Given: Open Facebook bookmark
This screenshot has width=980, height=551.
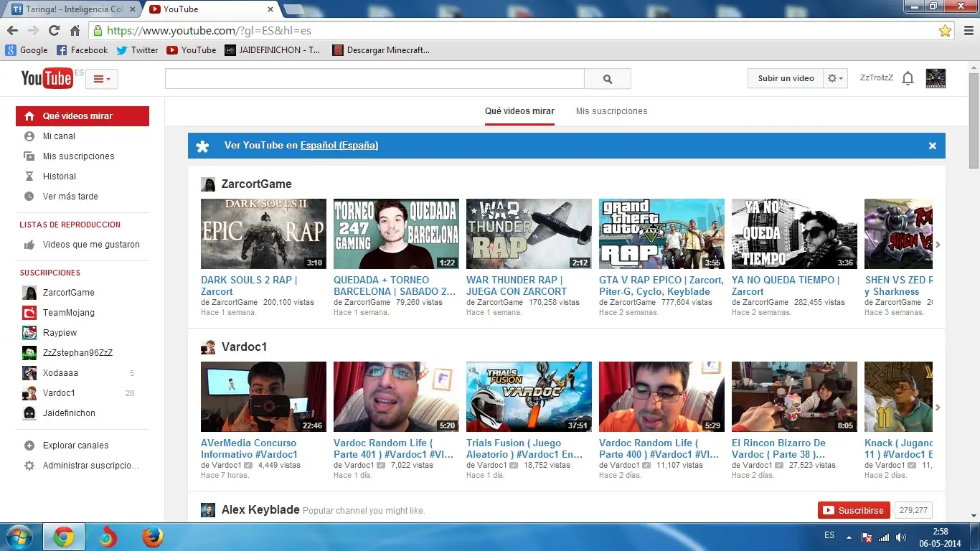Looking at the screenshot, I should (83, 50).
